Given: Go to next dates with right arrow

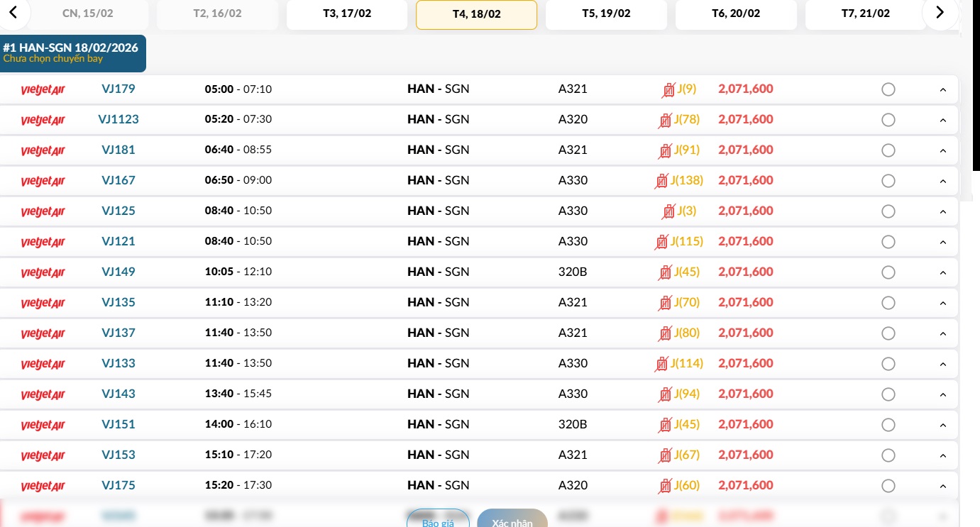Looking at the screenshot, I should (940, 12).
